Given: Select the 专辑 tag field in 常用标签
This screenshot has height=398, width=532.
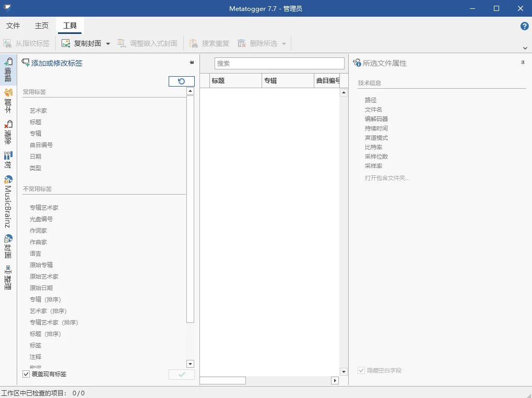Looking at the screenshot, I should click(36, 134).
